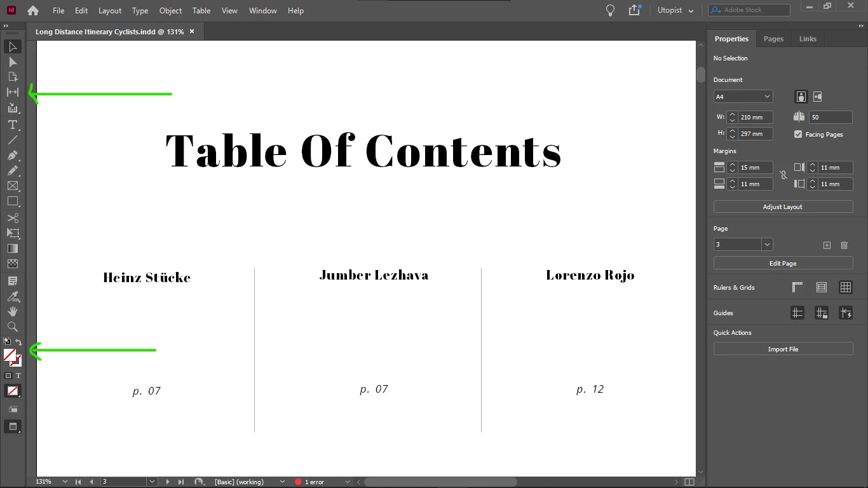Open zoom level 131% dropdown
The height and width of the screenshot is (488, 868).
[65, 482]
